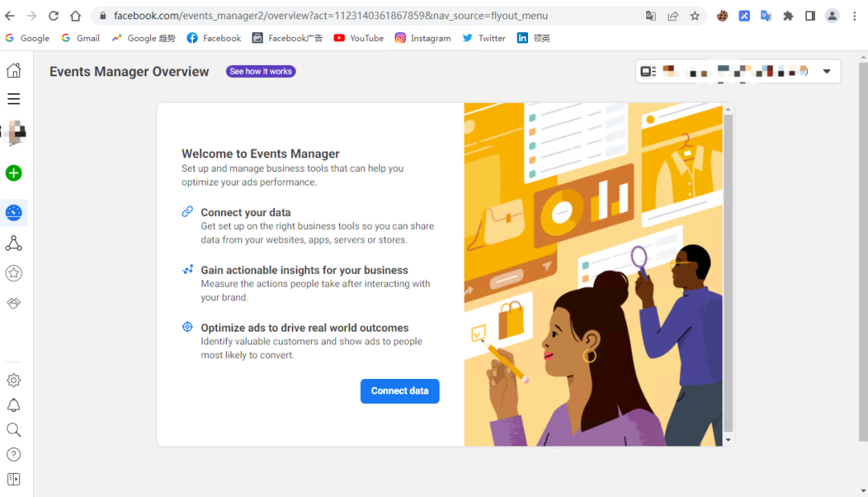The image size is (868, 497).
Task: Click the Connect data button
Action: pyautogui.click(x=399, y=391)
